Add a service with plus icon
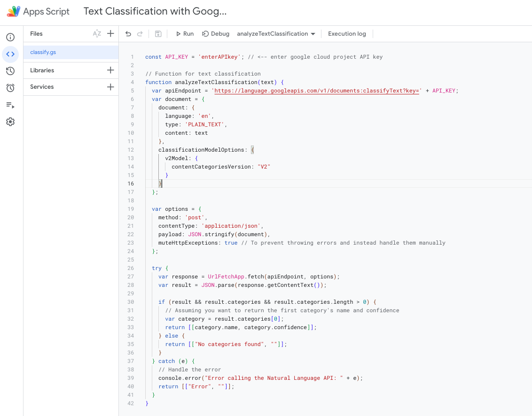The width and height of the screenshot is (532, 416). pyautogui.click(x=110, y=87)
